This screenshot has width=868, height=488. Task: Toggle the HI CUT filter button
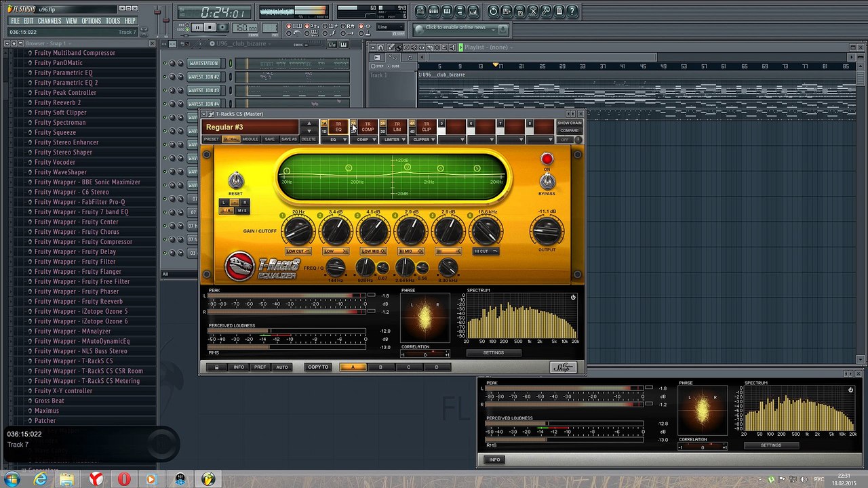[486, 251]
